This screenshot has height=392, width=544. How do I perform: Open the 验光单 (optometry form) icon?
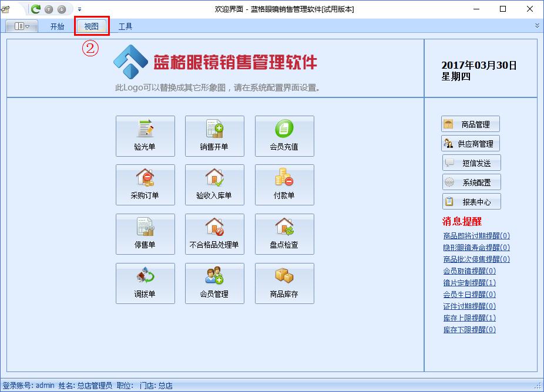(x=145, y=136)
